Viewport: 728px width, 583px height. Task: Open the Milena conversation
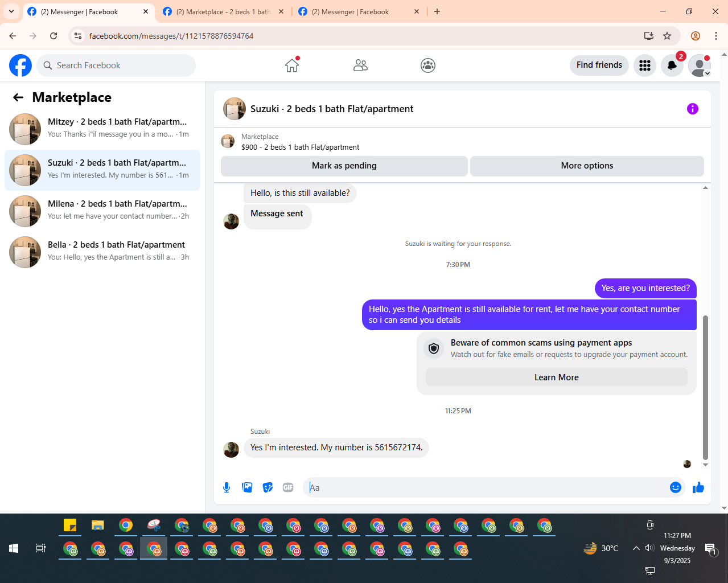coord(102,211)
